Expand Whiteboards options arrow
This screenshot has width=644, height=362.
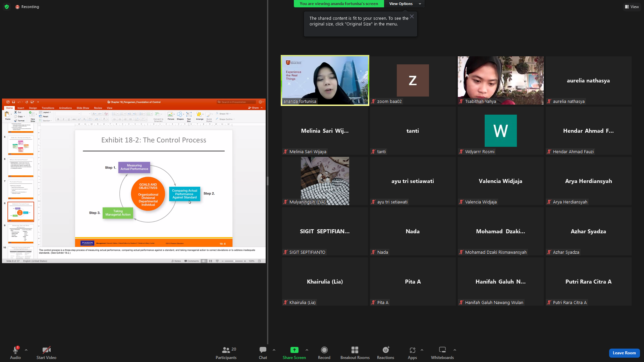point(455,350)
